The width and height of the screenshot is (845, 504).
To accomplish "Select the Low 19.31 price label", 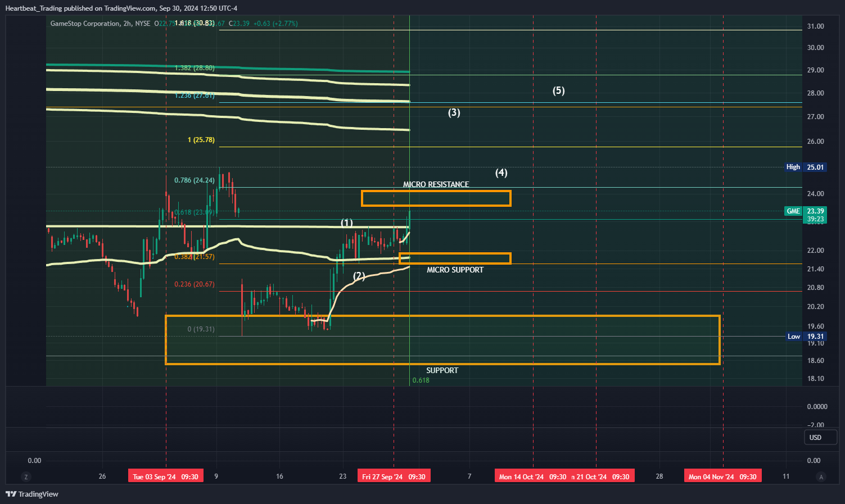I will [x=805, y=337].
